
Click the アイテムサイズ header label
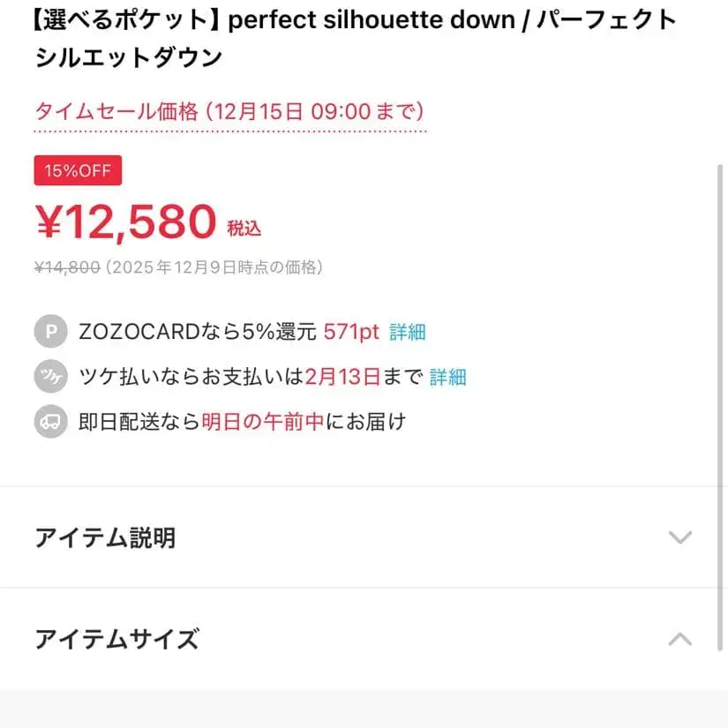click(113, 639)
